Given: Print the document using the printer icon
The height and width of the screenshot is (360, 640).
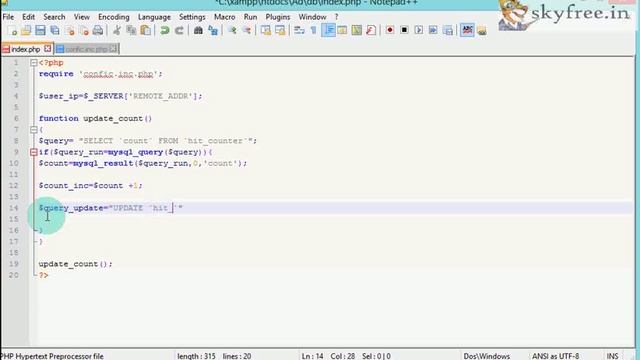Looking at the screenshot, I should (x=98, y=31).
